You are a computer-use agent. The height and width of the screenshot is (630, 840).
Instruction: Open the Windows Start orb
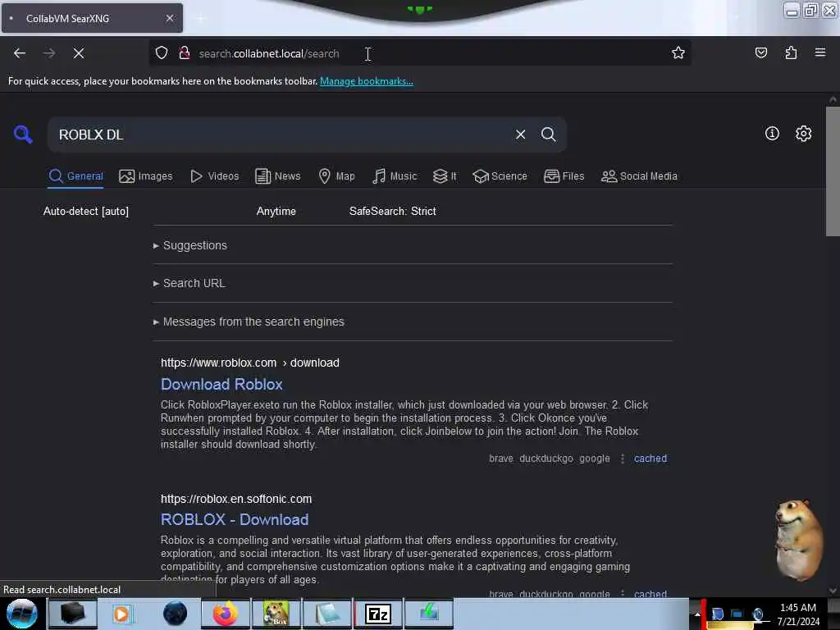[22, 614]
